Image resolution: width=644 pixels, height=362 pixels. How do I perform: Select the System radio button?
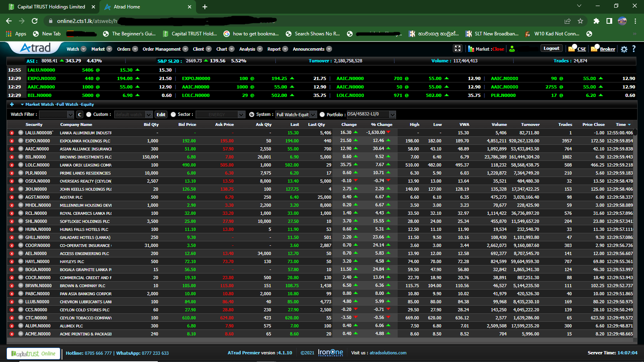click(252, 115)
